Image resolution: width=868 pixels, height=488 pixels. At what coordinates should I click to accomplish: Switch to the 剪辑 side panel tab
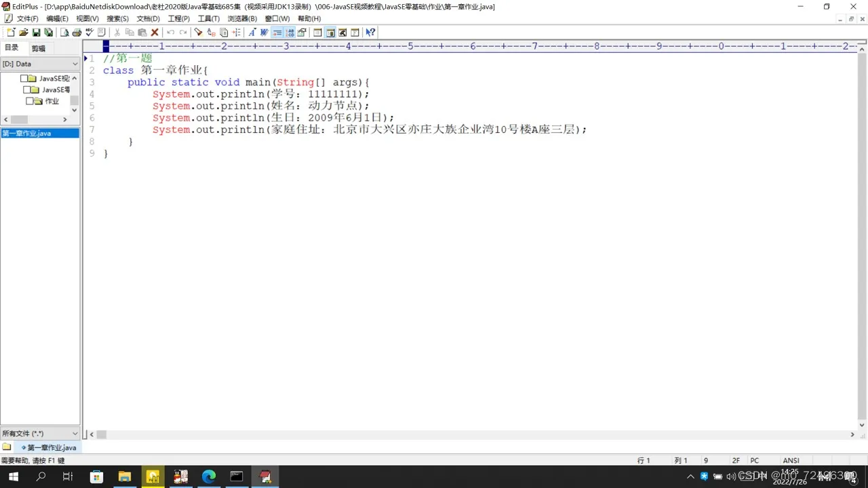coord(38,48)
